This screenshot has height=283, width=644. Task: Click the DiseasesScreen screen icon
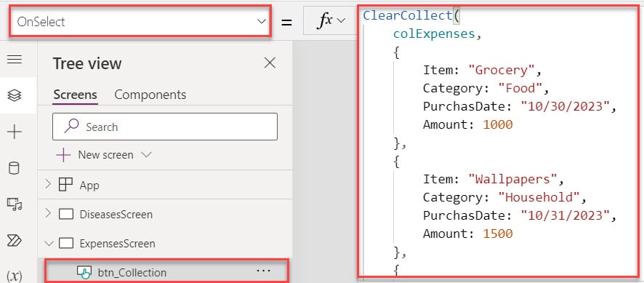(66, 215)
